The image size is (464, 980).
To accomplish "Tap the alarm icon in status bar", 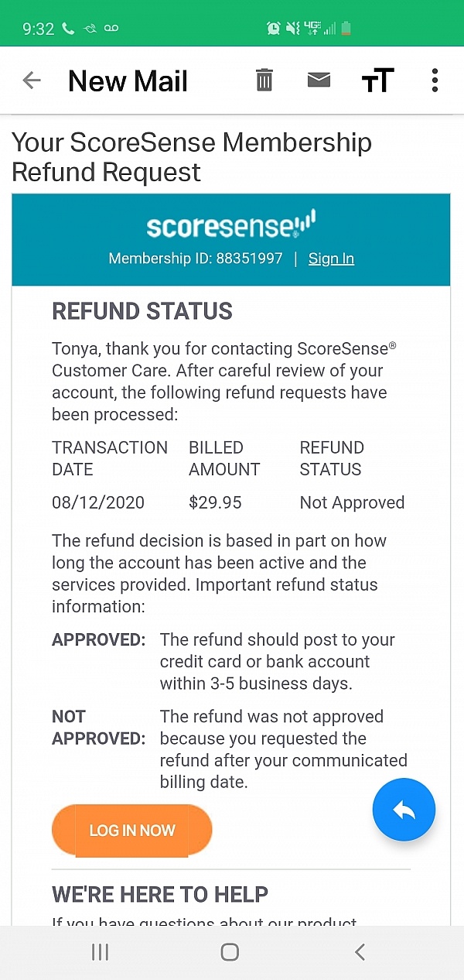I will coord(274,29).
